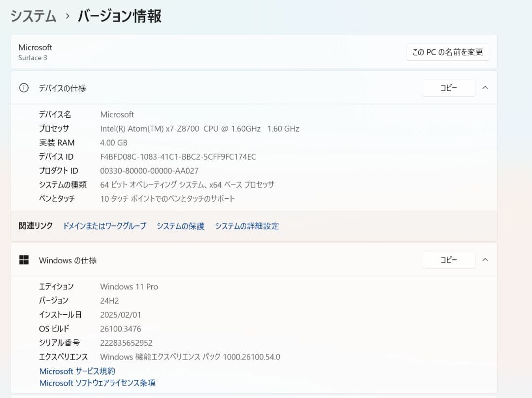Collapse the デバイスの仕様 section chevron

(x=485, y=88)
